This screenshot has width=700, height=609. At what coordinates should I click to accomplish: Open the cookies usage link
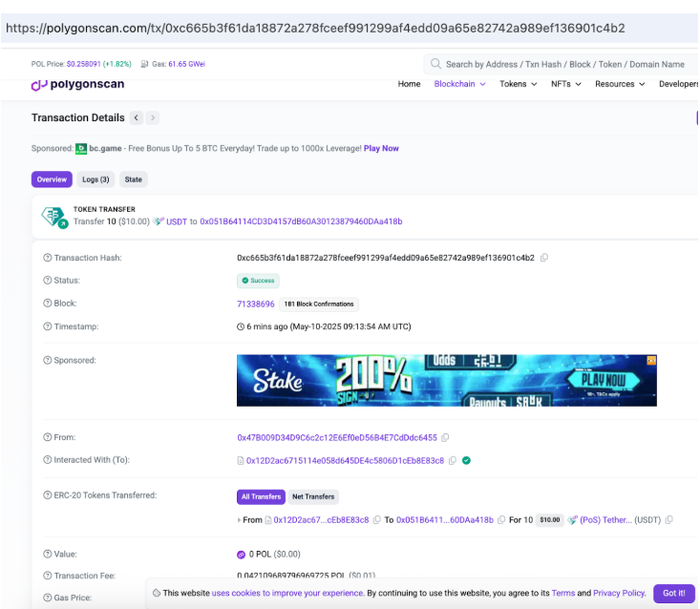287,593
